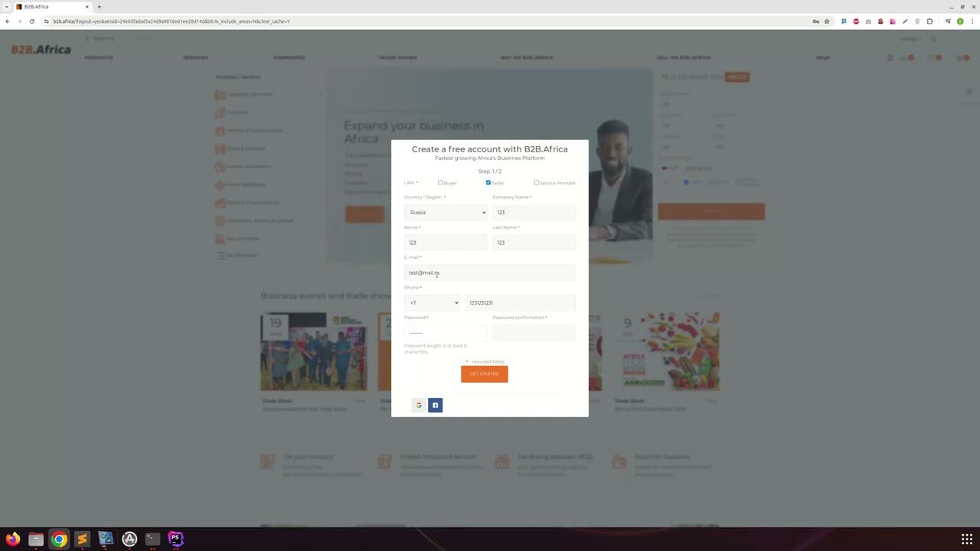Open the green Chrome profile avatar
Viewport: 980px width, 551px height.
point(960,21)
